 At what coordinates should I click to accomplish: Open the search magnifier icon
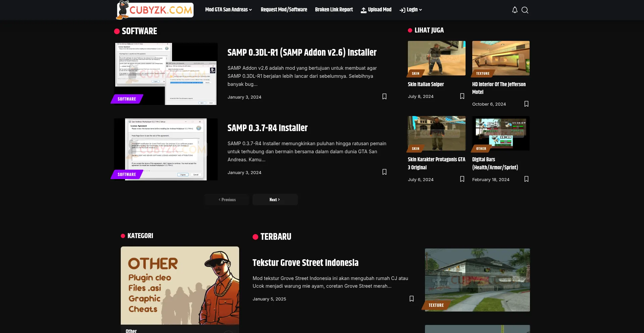[525, 10]
